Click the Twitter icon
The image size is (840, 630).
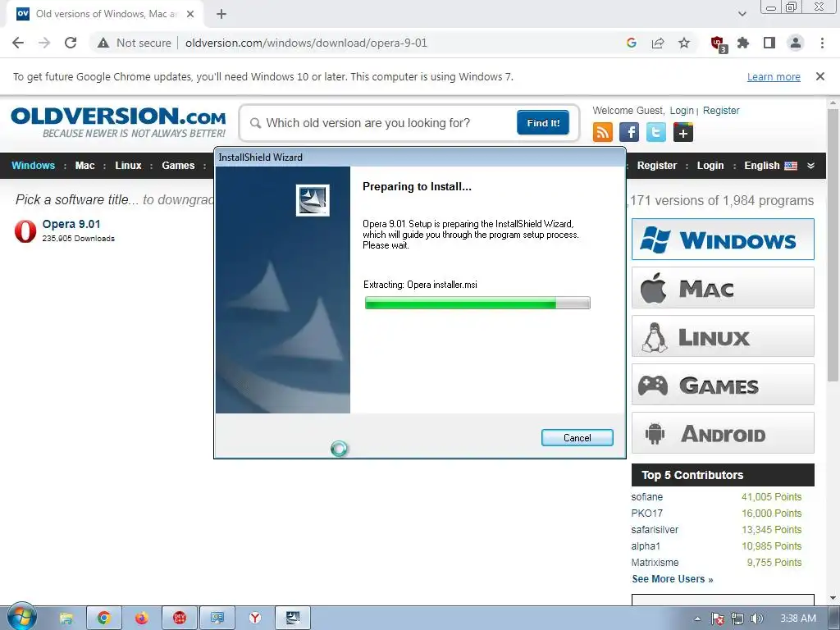tap(655, 132)
